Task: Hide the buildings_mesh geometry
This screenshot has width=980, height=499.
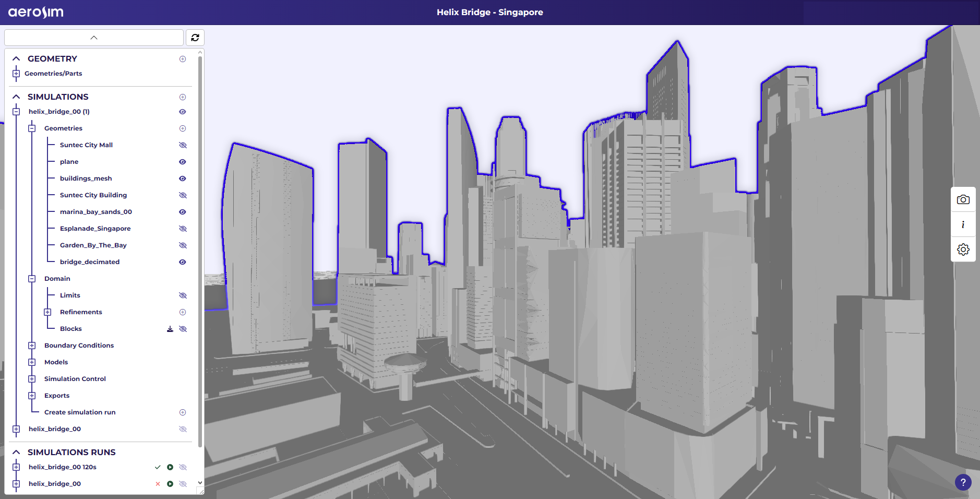Action: [x=183, y=179]
